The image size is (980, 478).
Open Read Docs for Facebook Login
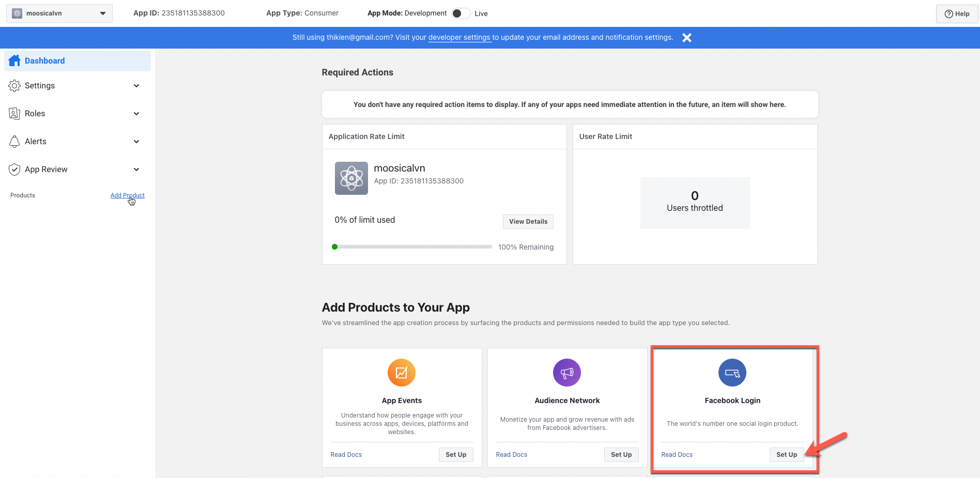[x=677, y=455]
